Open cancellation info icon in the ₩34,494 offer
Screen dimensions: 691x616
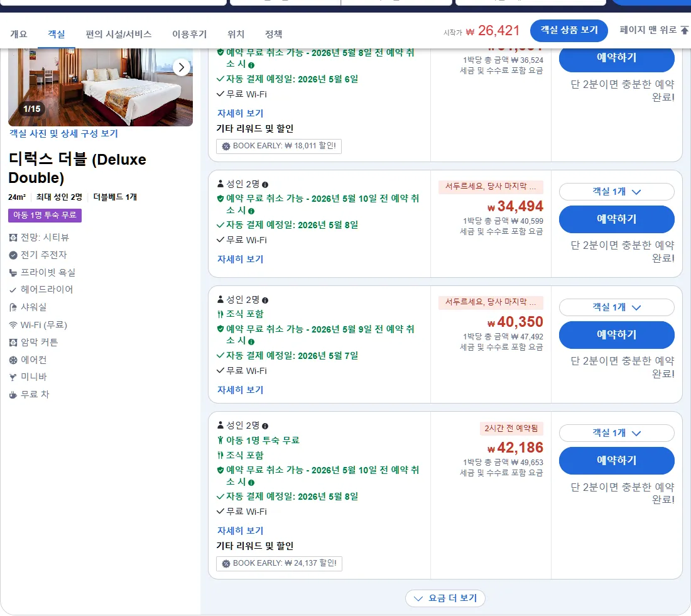click(251, 211)
